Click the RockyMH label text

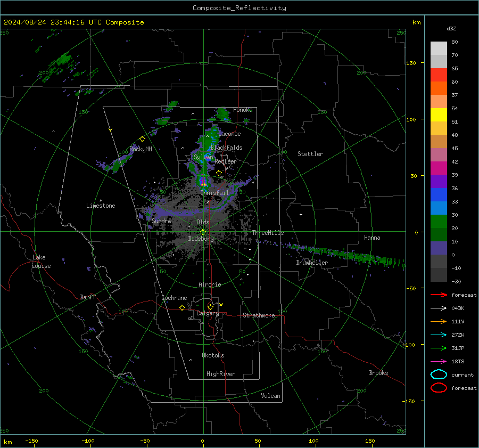pos(141,149)
